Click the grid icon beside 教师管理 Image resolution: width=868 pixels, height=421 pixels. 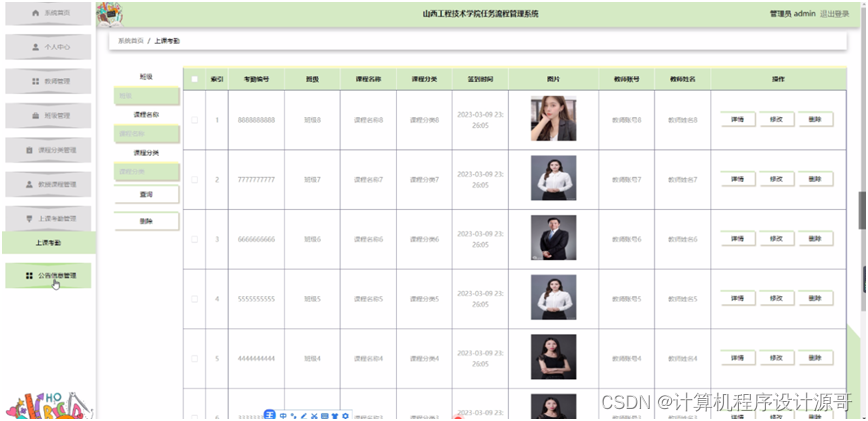click(35, 81)
